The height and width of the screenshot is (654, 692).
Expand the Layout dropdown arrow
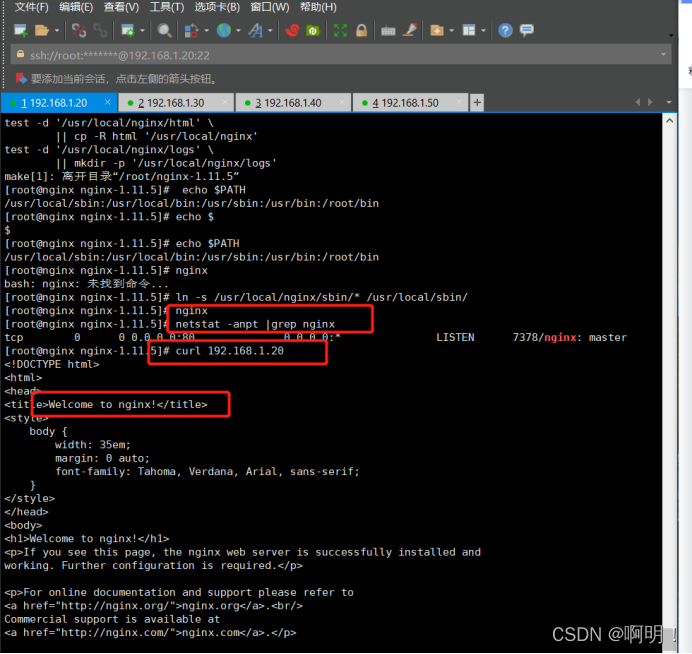click(483, 31)
